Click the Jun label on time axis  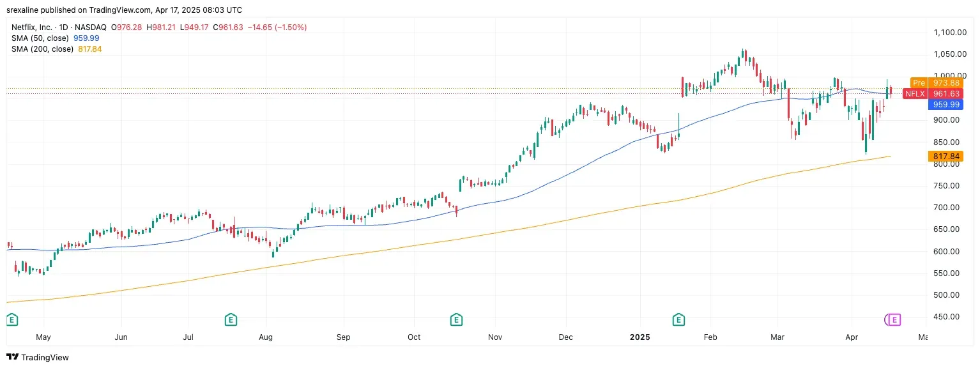click(121, 337)
